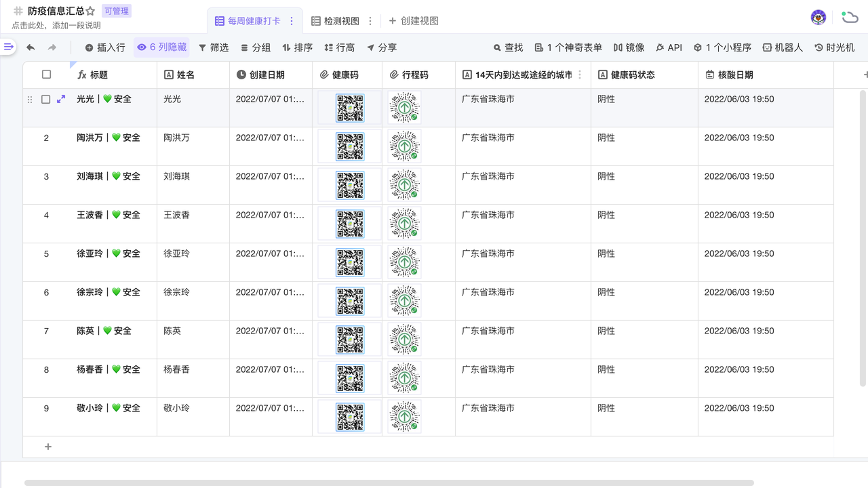The width and height of the screenshot is (868, 488).
Task: Open the 机器人 robot panel
Action: coord(782,47)
